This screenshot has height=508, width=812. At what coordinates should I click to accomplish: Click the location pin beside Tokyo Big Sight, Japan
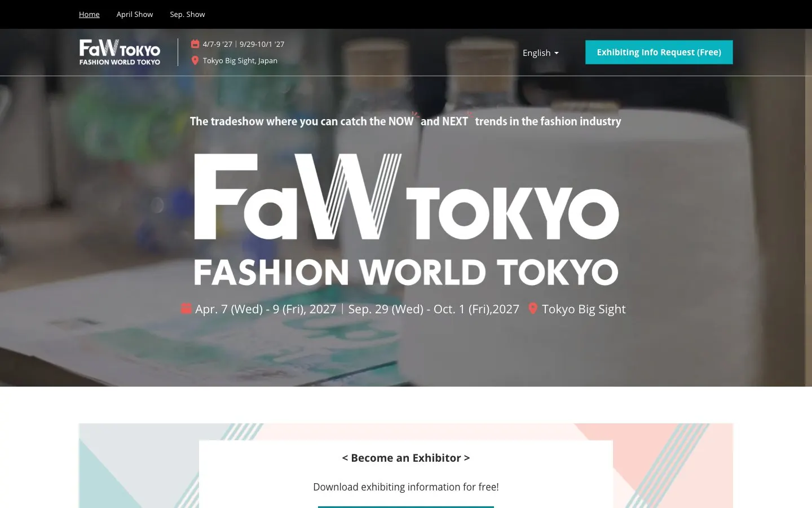click(x=195, y=60)
